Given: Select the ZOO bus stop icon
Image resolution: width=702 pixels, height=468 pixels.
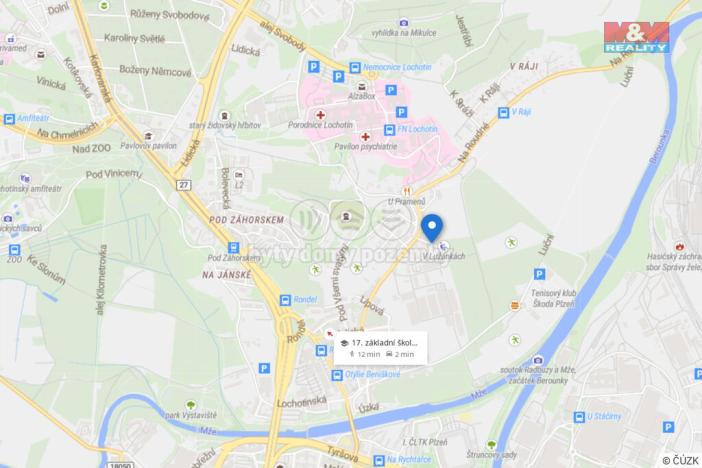Looking at the screenshot, I should [14, 249].
